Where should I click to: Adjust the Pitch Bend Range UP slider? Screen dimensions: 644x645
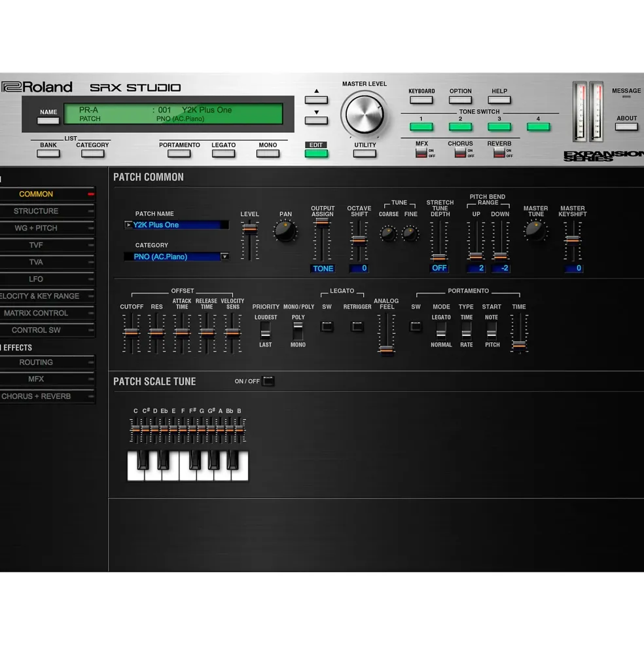tap(476, 256)
